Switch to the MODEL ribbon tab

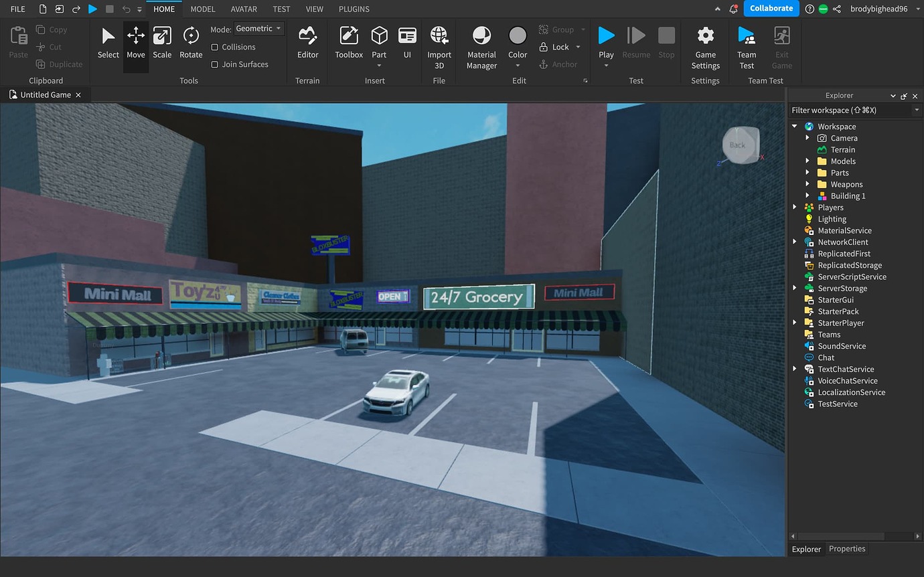[202, 9]
